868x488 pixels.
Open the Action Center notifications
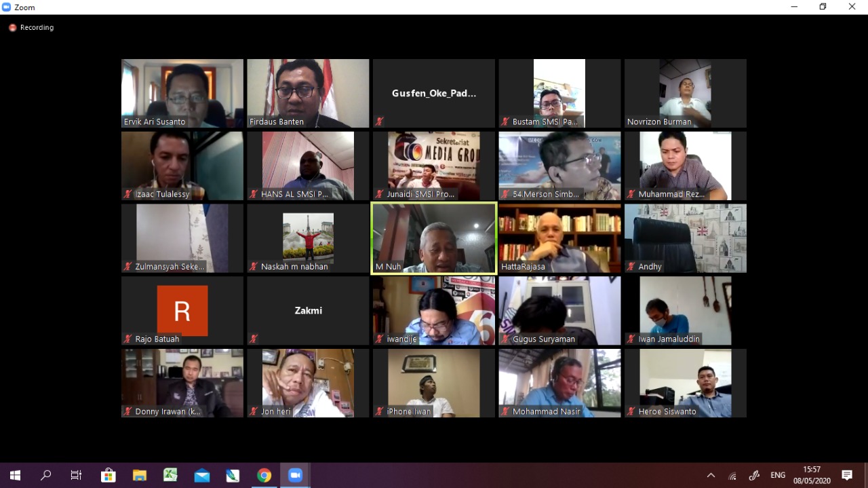[x=847, y=475]
